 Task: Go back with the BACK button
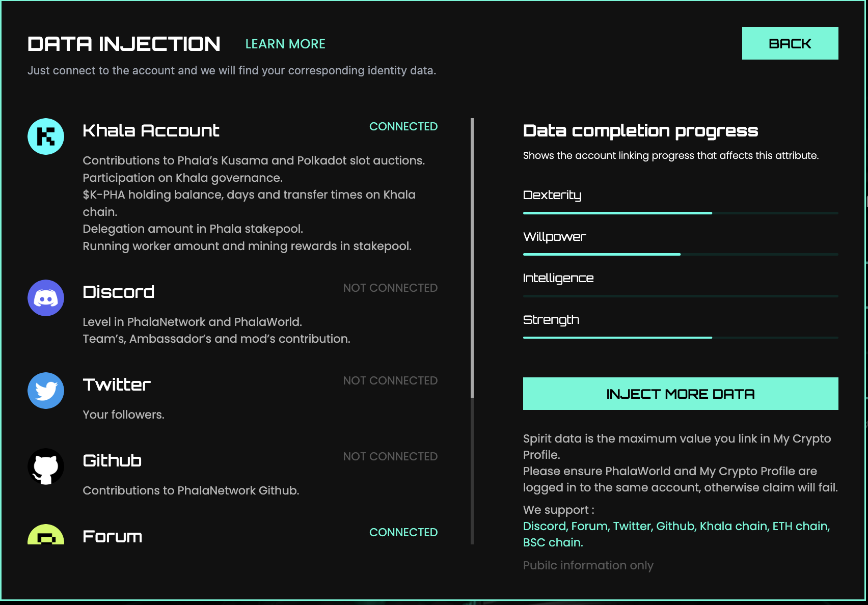pos(790,43)
